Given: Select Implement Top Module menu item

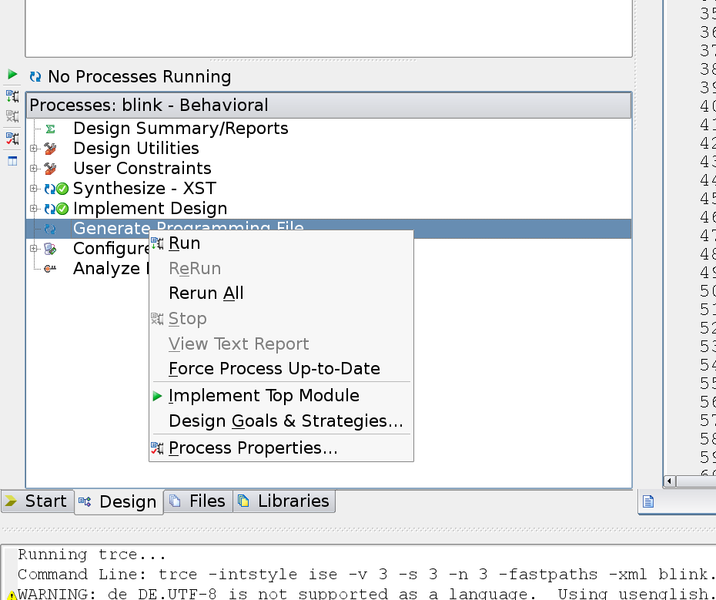Looking at the screenshot, I should 281,395.
